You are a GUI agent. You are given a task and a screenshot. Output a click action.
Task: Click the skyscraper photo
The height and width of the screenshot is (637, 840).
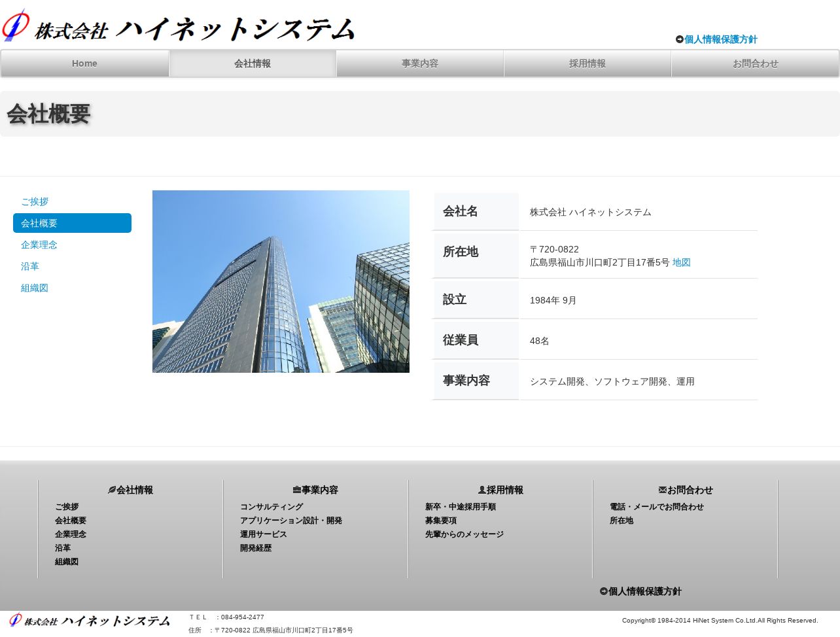tap(281, 281)
